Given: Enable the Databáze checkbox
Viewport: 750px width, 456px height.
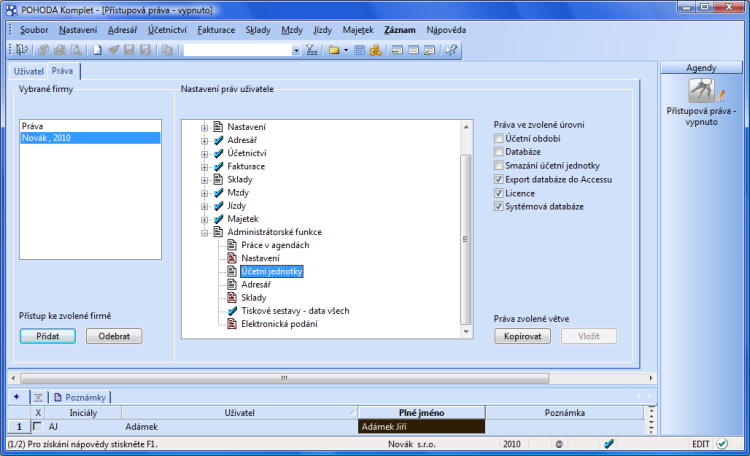Looking at the screenshot, I should 498,152.
